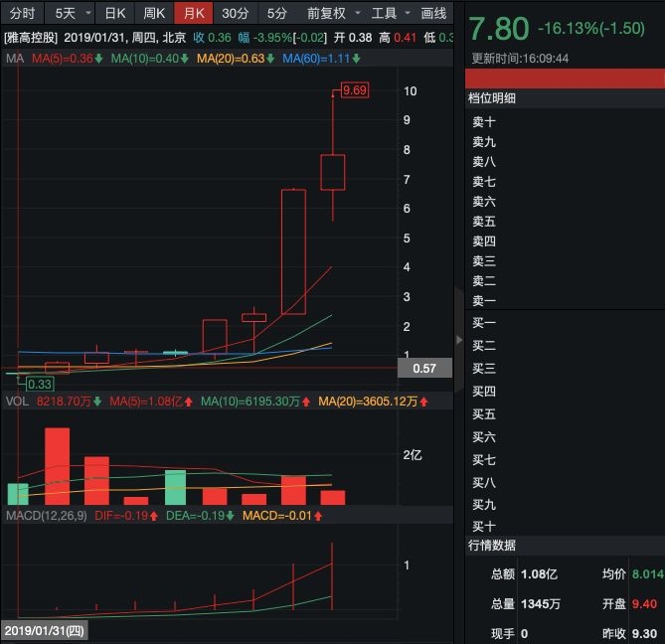This screenshot has width=665, height=644.
Task: Click the 0.33 low price marker
Action: (40, 384)
